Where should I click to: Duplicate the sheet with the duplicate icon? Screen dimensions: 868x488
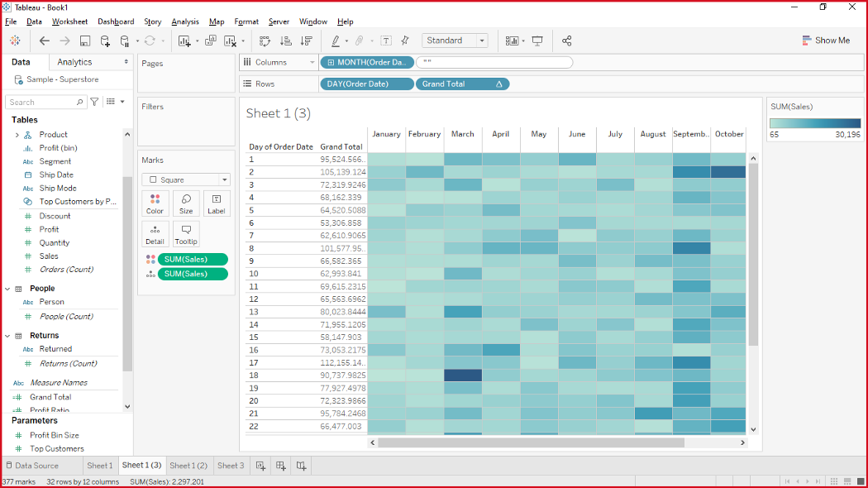click(x=210, y=41)
